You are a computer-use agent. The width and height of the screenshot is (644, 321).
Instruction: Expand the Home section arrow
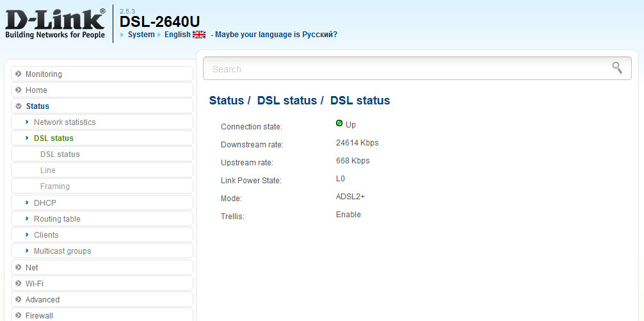18,90
